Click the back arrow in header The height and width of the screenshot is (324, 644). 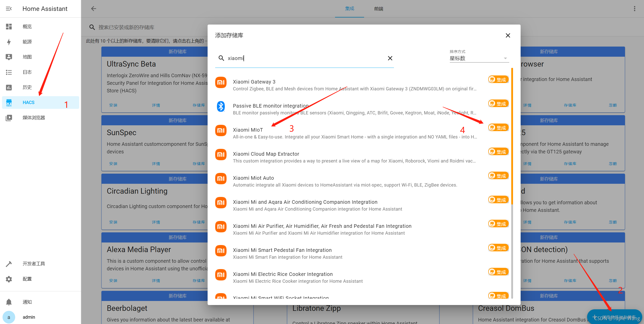pos(94,9)
